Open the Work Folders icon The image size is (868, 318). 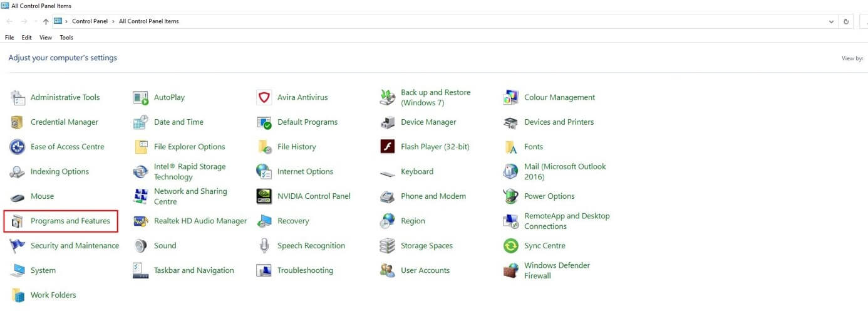[18, 295]
